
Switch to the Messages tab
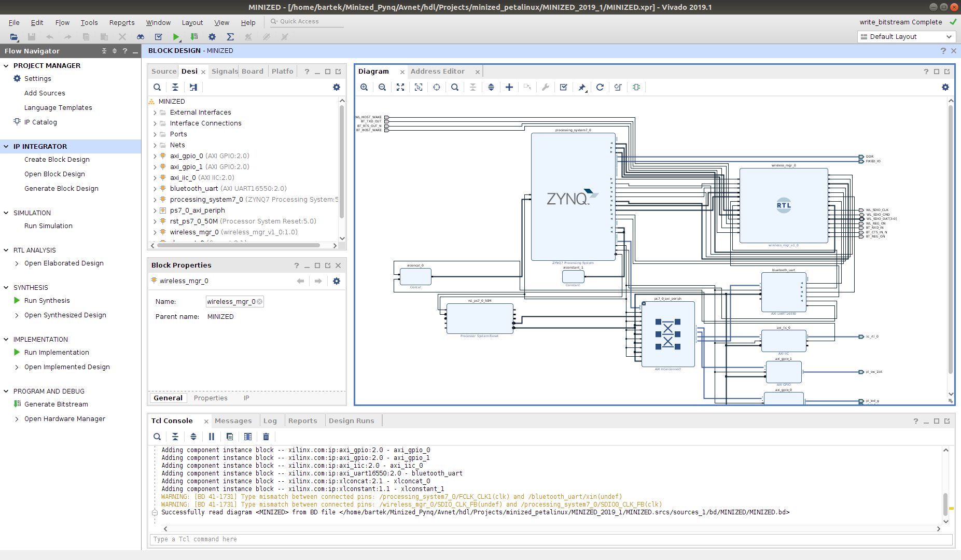point(233,421)
